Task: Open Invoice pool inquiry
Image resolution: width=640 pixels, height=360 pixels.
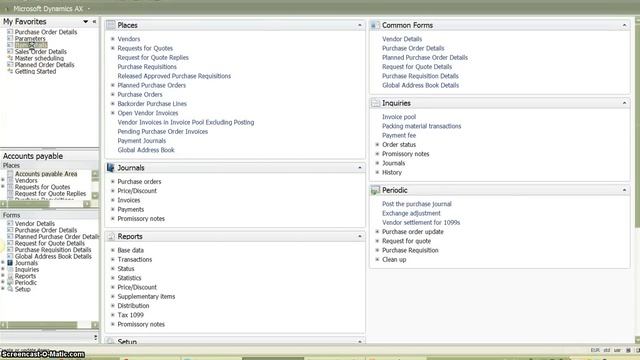Action: pos(399,117)
